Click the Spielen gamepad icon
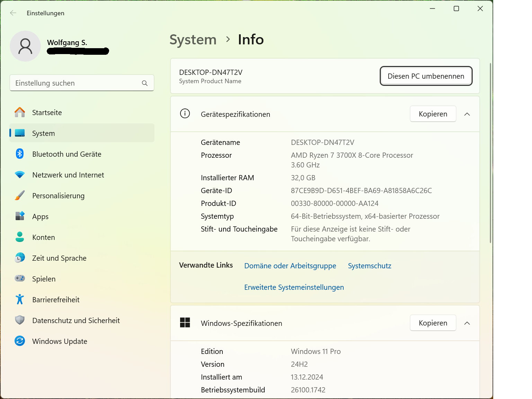This screenshot has width=532, height=399. [20, 278]
